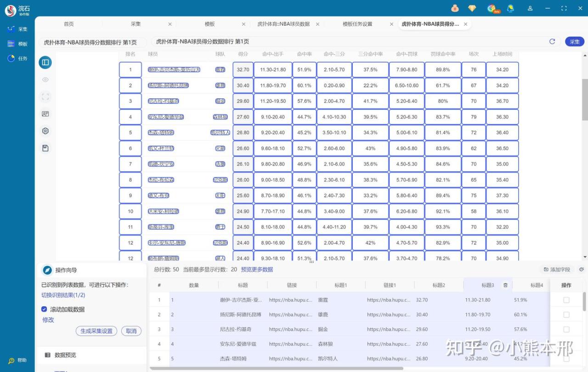This screenshot has width=588, height=372.
Task: Click the save disk icon in the tool strip
Action: pyautogui.click(x=45, y=148)
